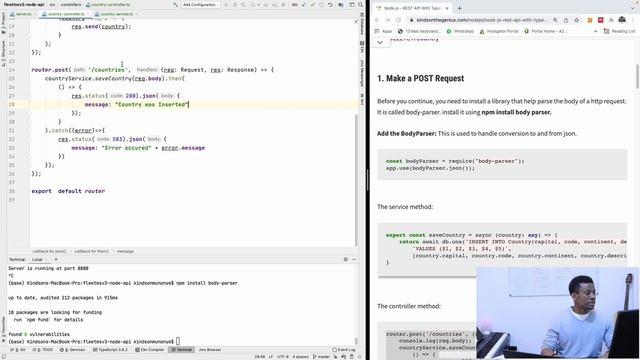The width and height of the screenshot is (640, 360).
Task: Click the webpage vertical scrollbar
Action: [638, 76]
